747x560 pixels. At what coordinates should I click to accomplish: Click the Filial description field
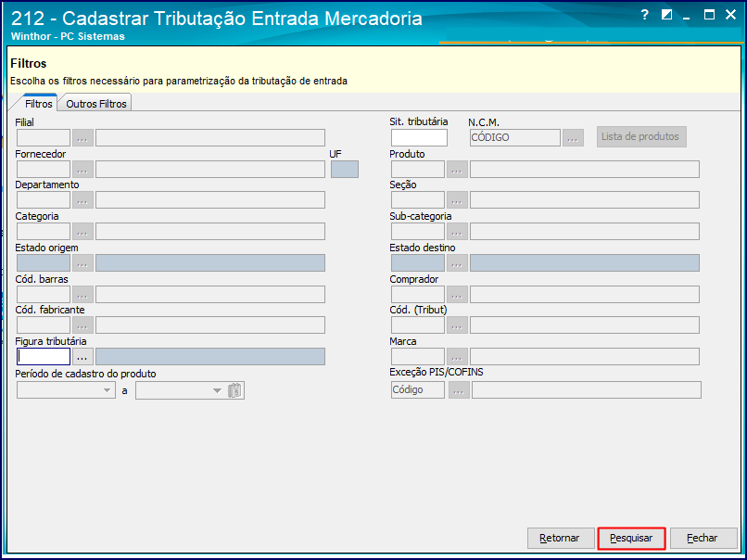(x=210, y=138)
